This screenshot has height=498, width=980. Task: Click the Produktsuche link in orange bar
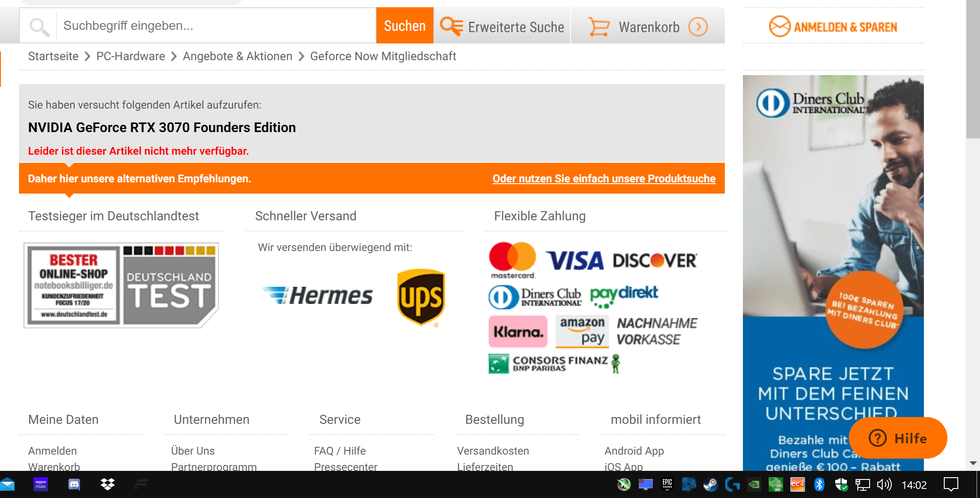(604, 179)
